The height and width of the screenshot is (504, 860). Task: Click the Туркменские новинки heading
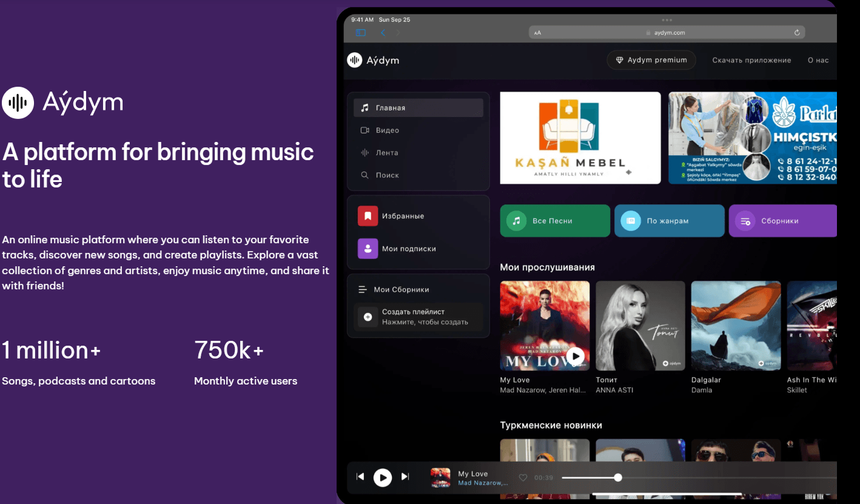tap(551, 426)
